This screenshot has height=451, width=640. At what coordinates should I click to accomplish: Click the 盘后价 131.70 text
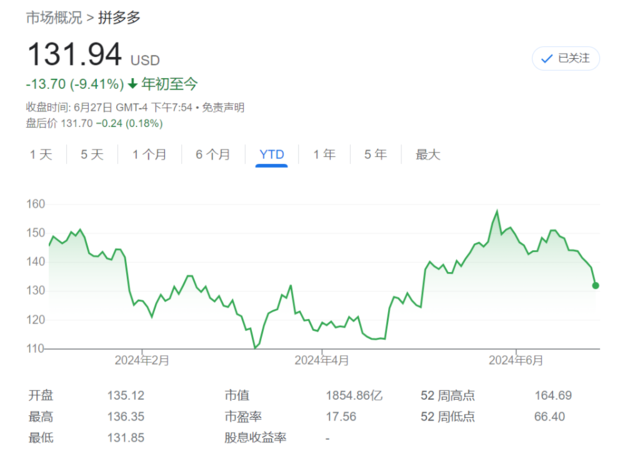(x=59, y=123)
